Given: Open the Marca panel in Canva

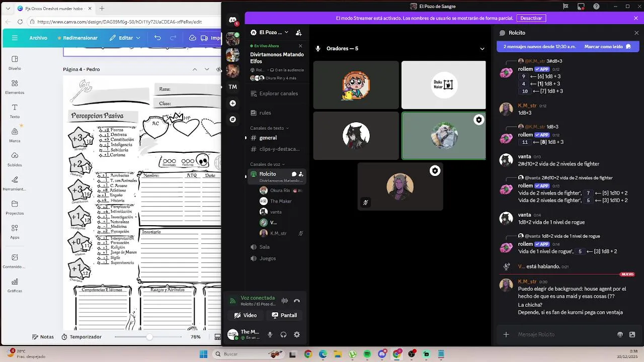Looking at the screenshot, I should 15,135.
